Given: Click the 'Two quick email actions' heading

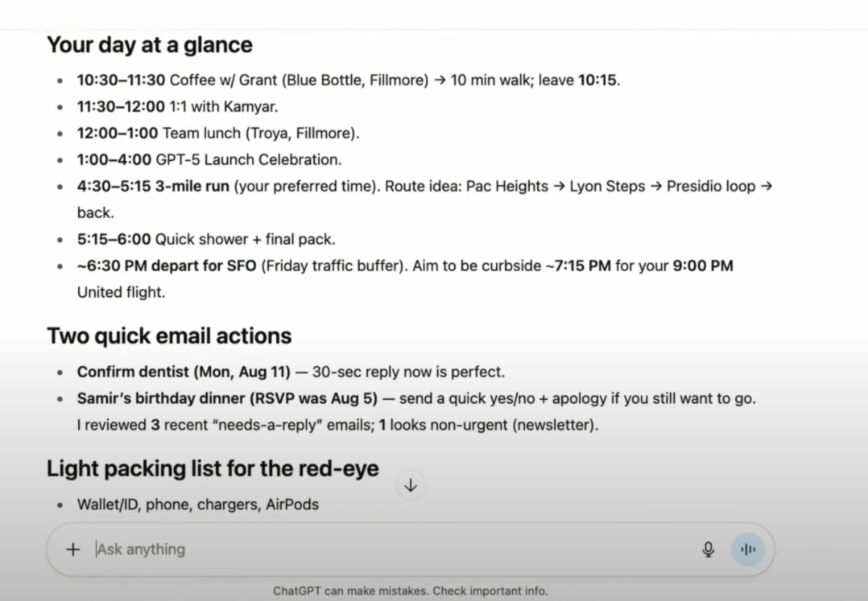Looking at the screenshot, I should 169,335.
